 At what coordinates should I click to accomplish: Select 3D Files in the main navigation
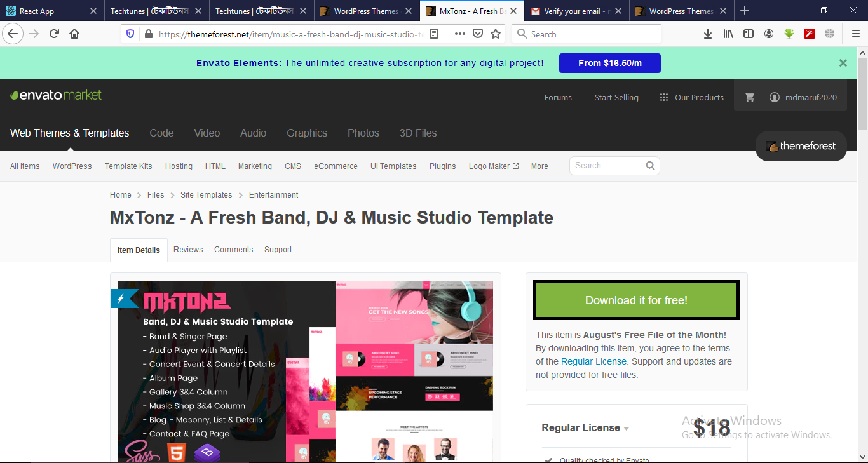(x=418, y=133)
